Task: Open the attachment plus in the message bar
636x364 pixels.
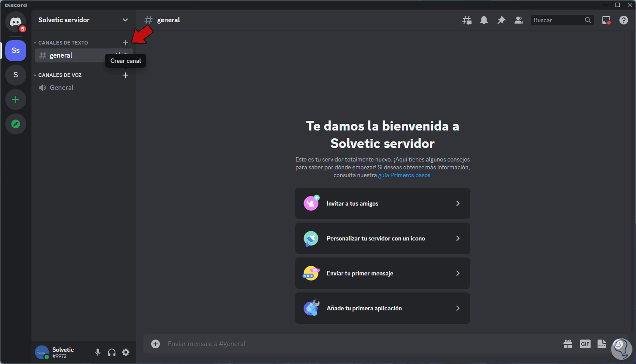Action: (156, 344)
